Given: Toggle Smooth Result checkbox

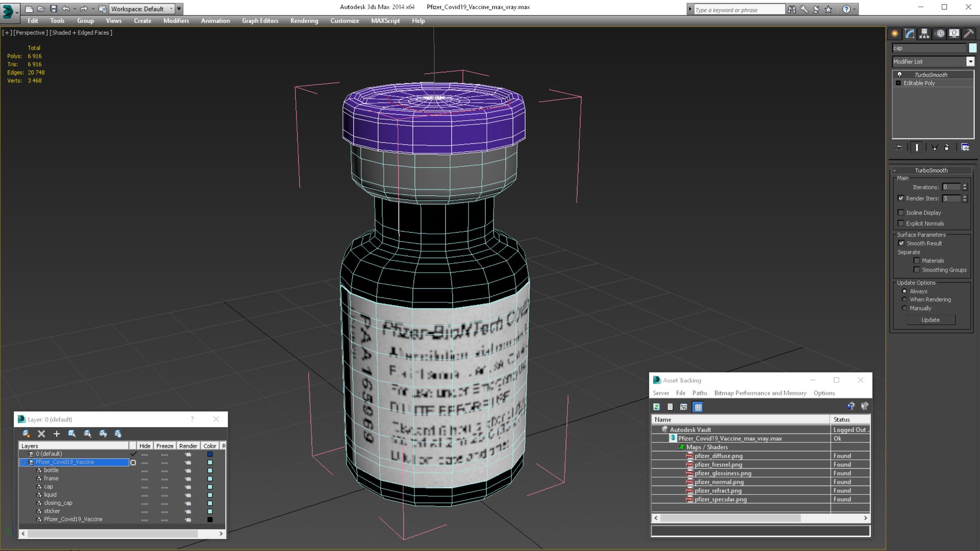Looking at the screenshot, I should pos(901,243).
